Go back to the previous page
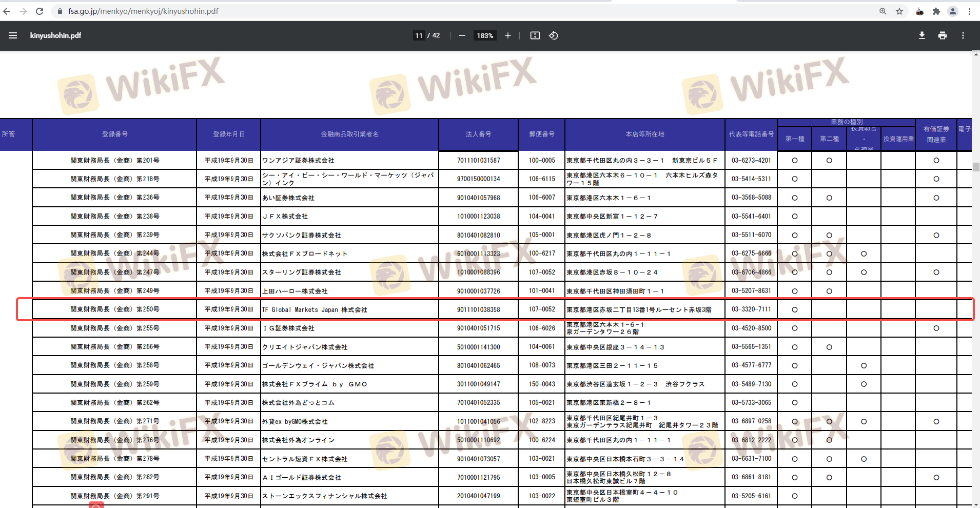 7,11
